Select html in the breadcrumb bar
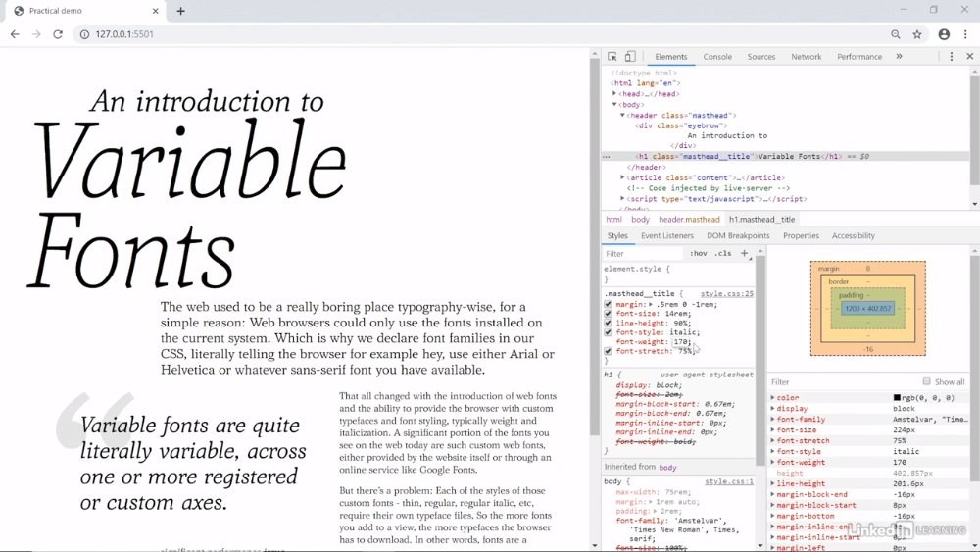This screenshot has height=552, width=980. (613, 220)
